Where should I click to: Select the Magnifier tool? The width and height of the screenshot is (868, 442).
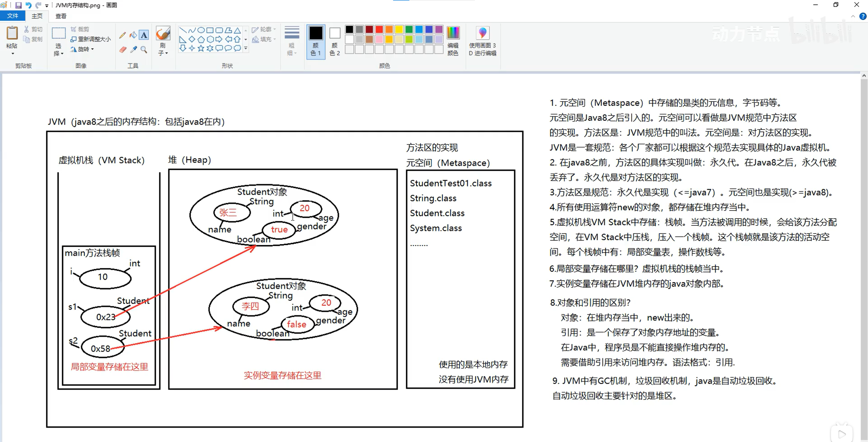[x=144, y=50]
